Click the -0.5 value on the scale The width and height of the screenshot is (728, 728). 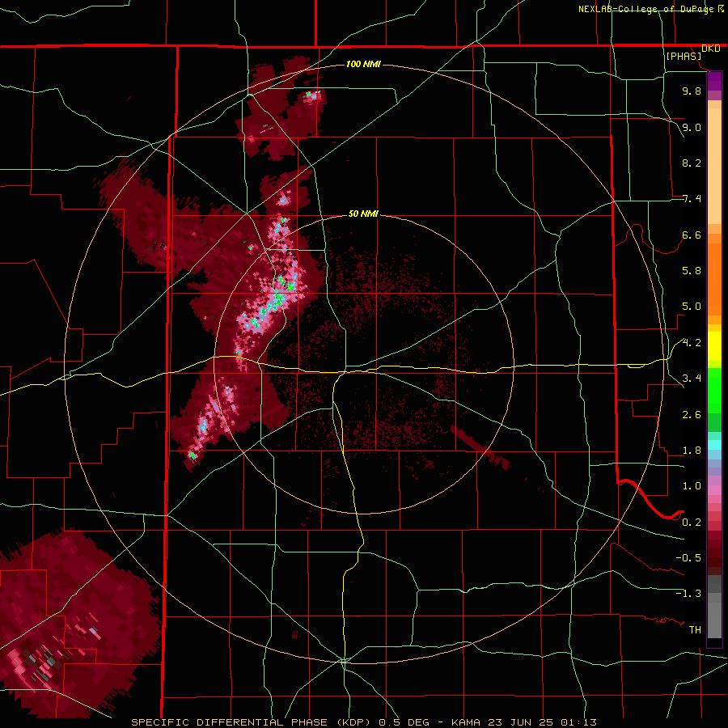click(x=688, y=557)
